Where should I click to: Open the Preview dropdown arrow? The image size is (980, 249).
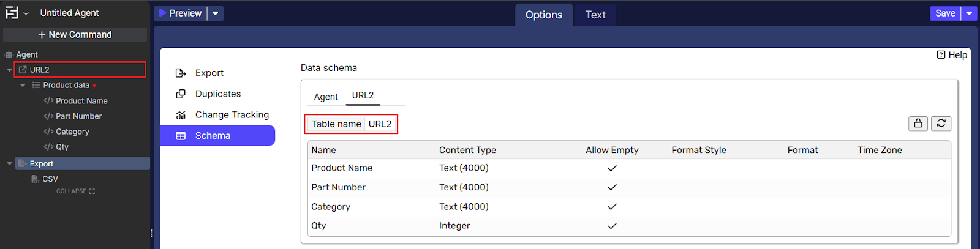click(x=216, y=13)
